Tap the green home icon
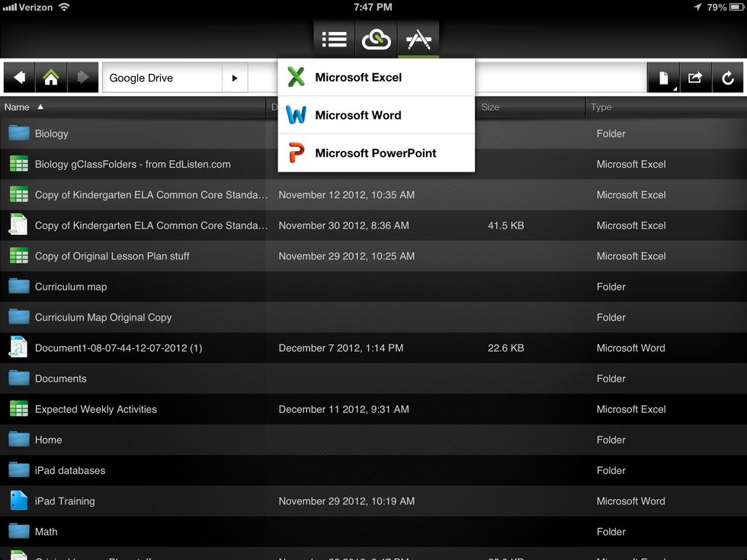The width and height of the screenshot is (747, 560). (x=51, y=78)
